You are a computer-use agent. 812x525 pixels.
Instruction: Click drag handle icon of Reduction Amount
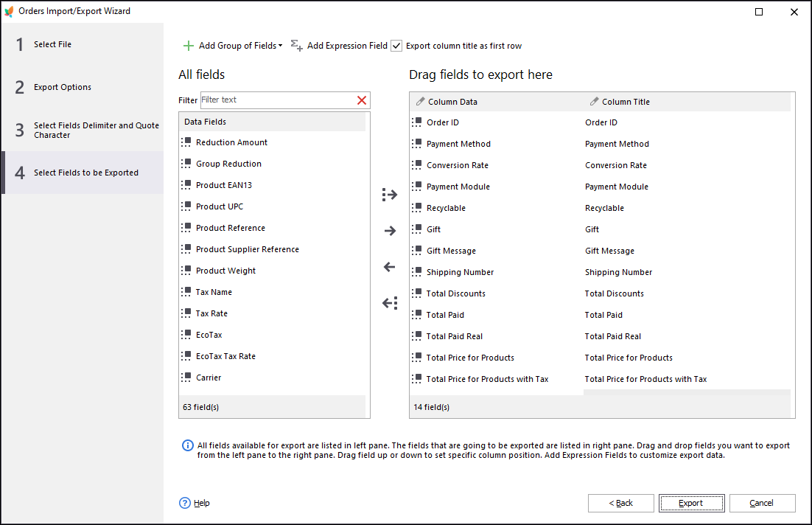click(186, 142)
